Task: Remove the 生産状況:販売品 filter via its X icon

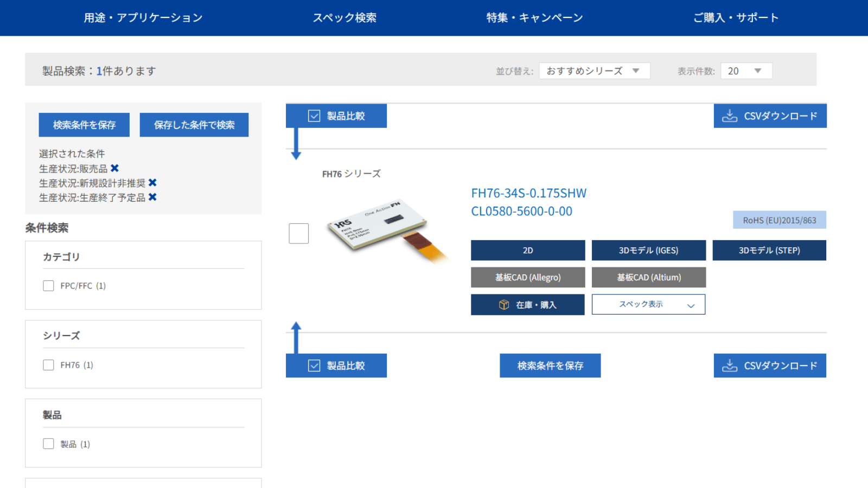Action: (x=114, y=168)
